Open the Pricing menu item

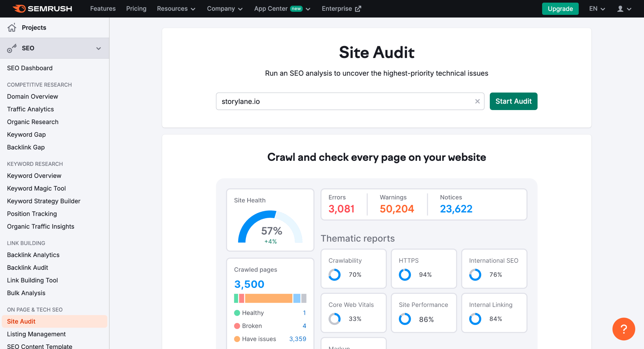coord(136,9)
